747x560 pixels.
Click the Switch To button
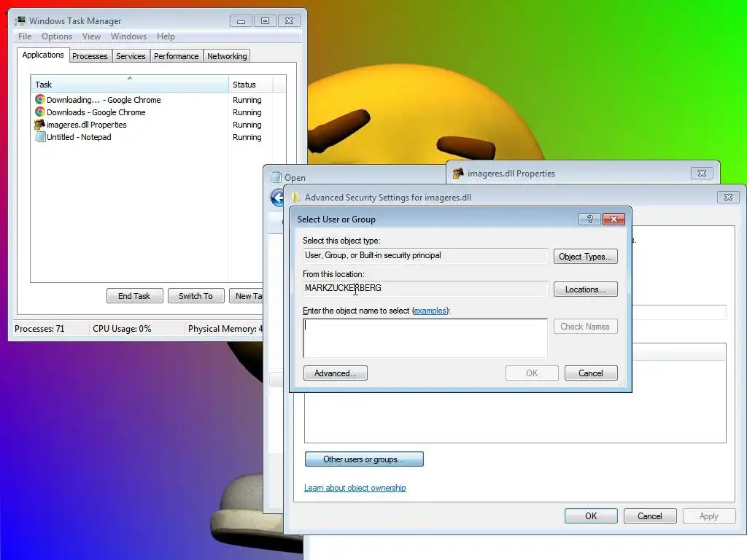196,296
